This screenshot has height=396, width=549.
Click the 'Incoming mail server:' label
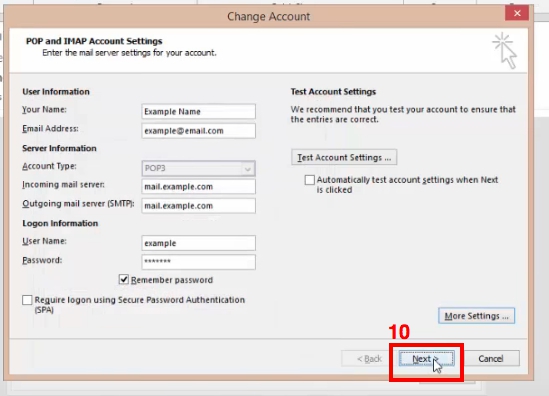(x=63, y=185)
